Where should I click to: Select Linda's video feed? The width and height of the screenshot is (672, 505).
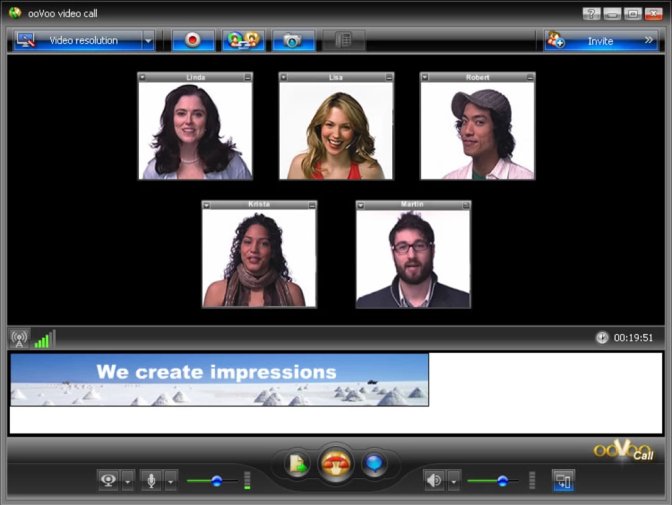[x=195, y=130]
